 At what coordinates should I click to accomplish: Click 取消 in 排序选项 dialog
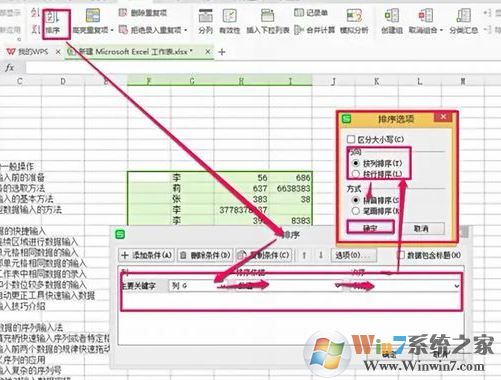421,229
